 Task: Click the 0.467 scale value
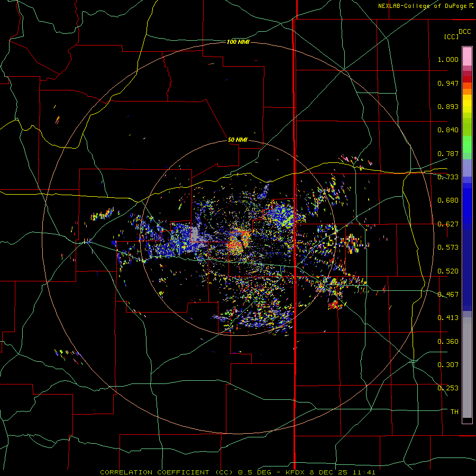click(x=448, y=295)
